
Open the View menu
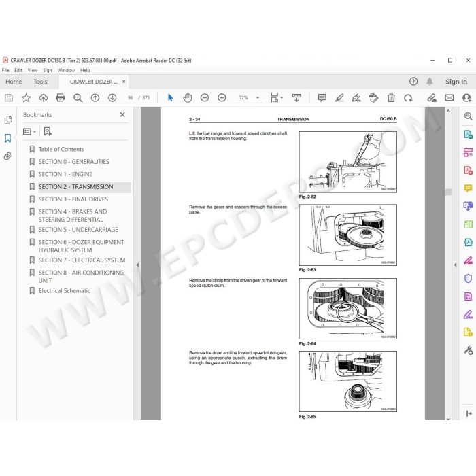[x=33, y=70]
